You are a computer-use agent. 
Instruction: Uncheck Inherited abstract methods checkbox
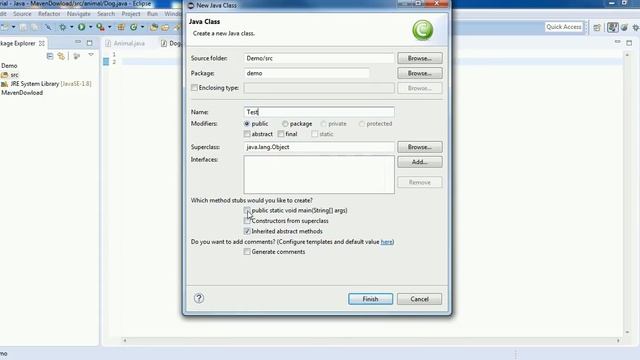(x=247, y=231)
